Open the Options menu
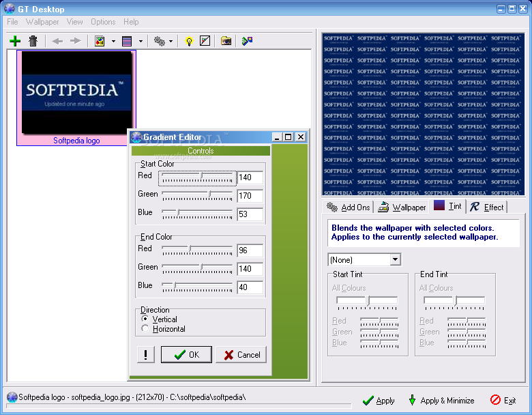The image size is (532, 415). coord(103,22)
